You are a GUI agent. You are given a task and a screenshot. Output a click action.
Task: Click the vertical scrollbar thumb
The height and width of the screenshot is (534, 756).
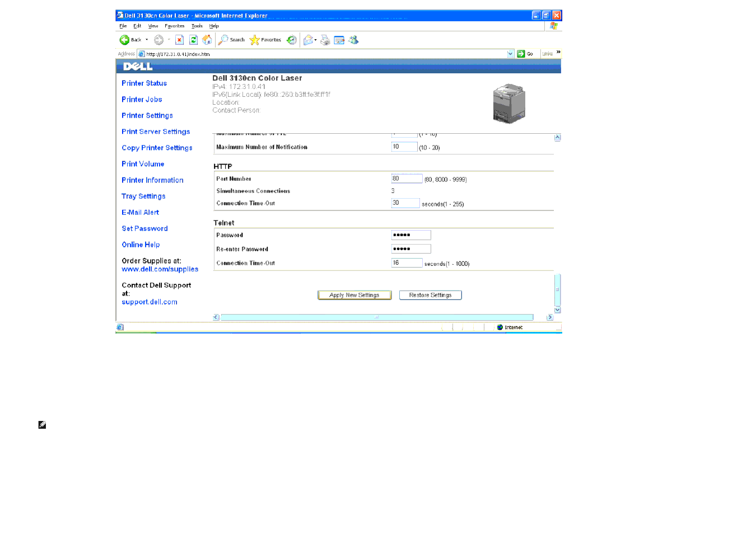(557, 290)
